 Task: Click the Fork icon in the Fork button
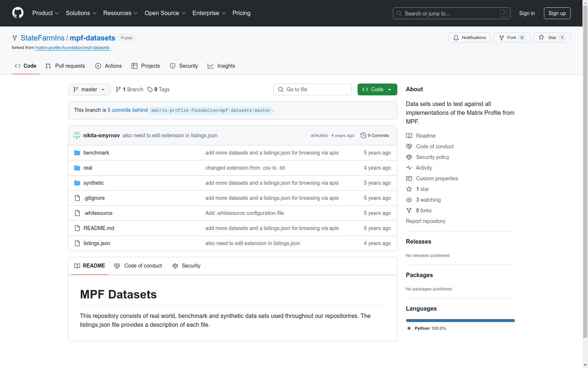coord(502,38)
